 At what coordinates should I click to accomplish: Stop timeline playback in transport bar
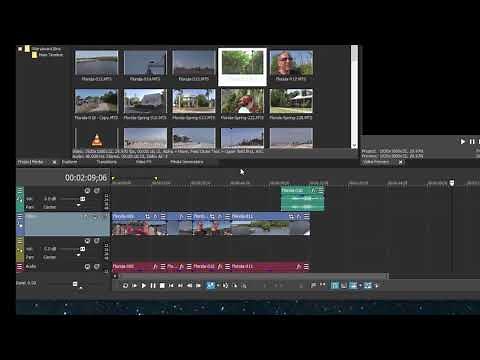pyautogui.click(x=162, y=286)
